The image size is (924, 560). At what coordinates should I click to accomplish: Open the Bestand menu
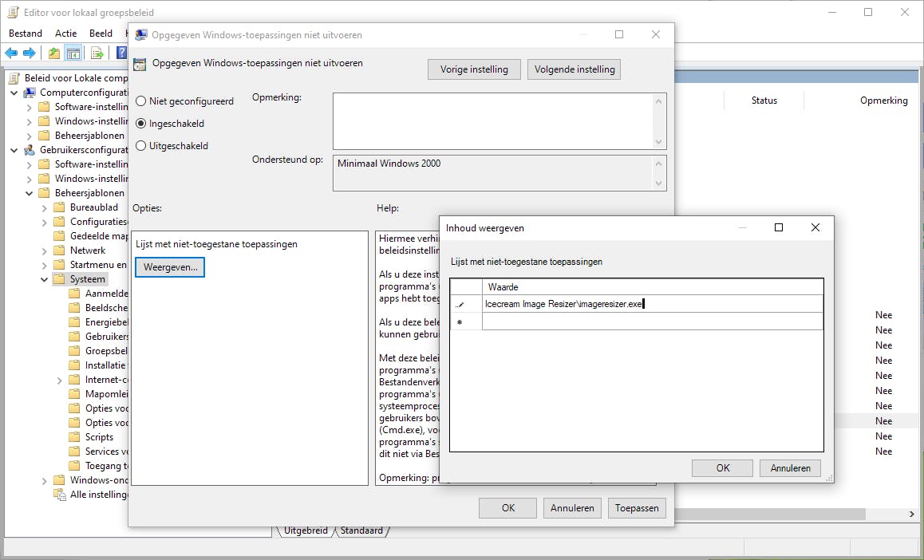pos(26,34)
